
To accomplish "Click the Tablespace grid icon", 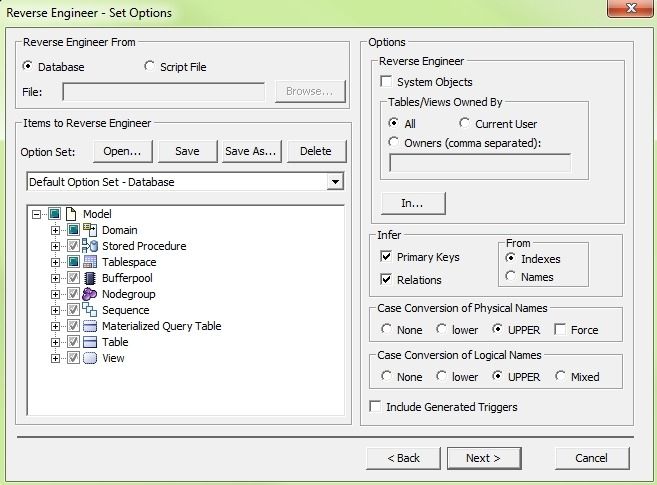I will (x=90, y=262).
